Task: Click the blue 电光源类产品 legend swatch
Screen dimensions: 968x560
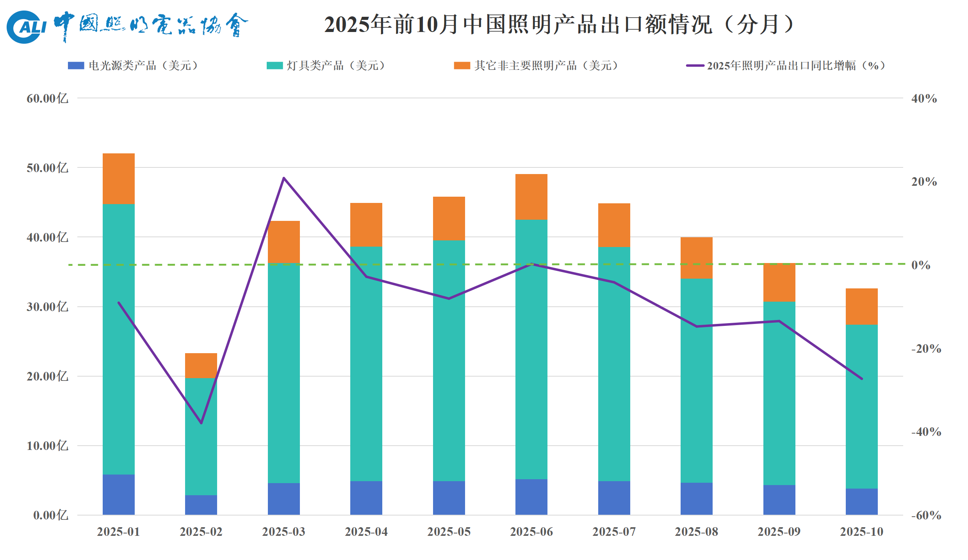Action: pyautogui.click(x=76, y=66)
